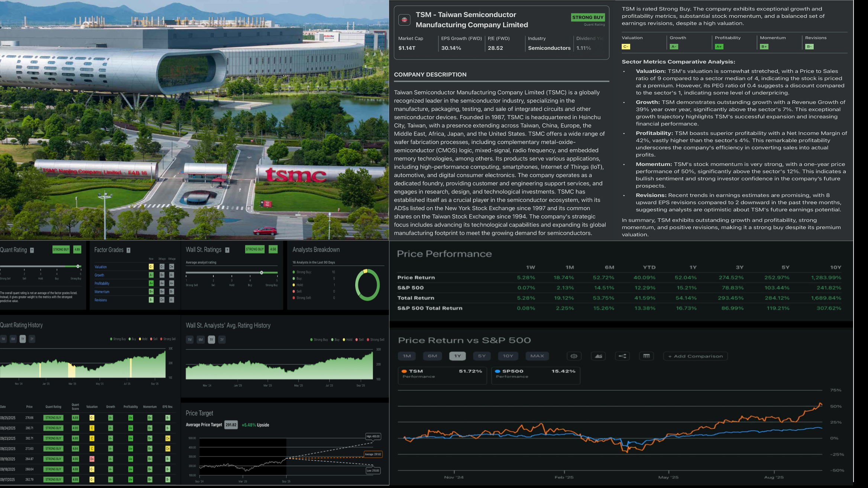The image size is (868, 488).
Task: Click the Quant Rating slider handle
Action: click(78, 266)
